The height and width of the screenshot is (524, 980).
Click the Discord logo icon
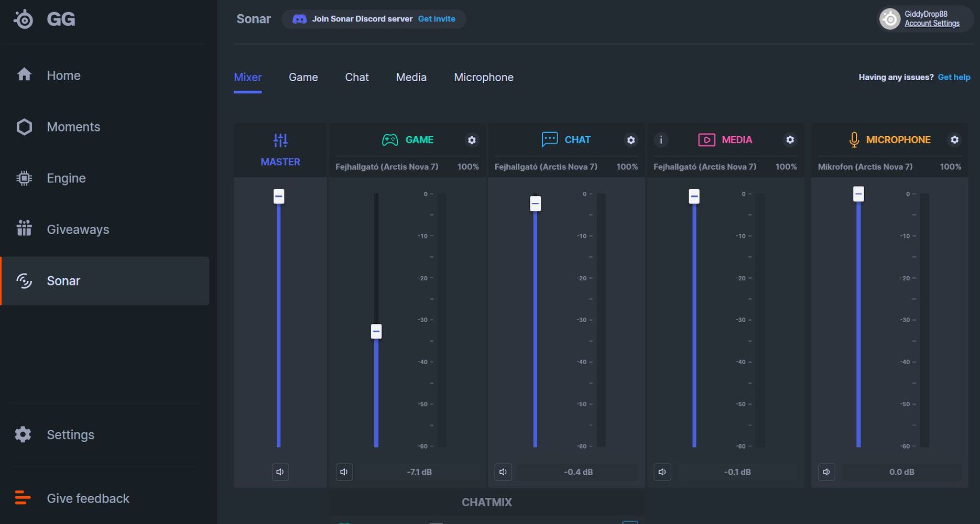(299, 19)
